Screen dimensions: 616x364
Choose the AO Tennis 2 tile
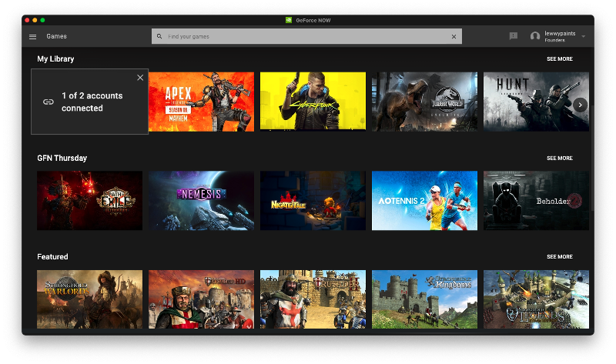tap(424, 200)
